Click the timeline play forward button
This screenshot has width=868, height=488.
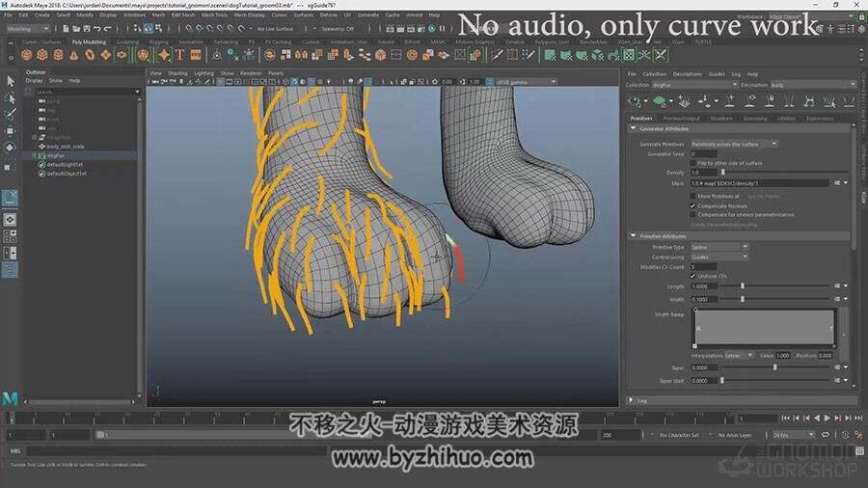pyautogui.click(x=827, y=419)
